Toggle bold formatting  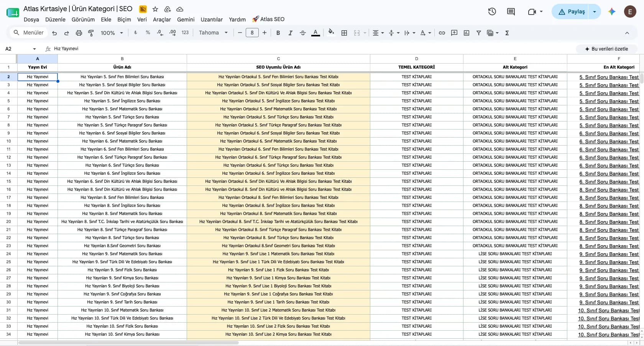tap(278, 33)
